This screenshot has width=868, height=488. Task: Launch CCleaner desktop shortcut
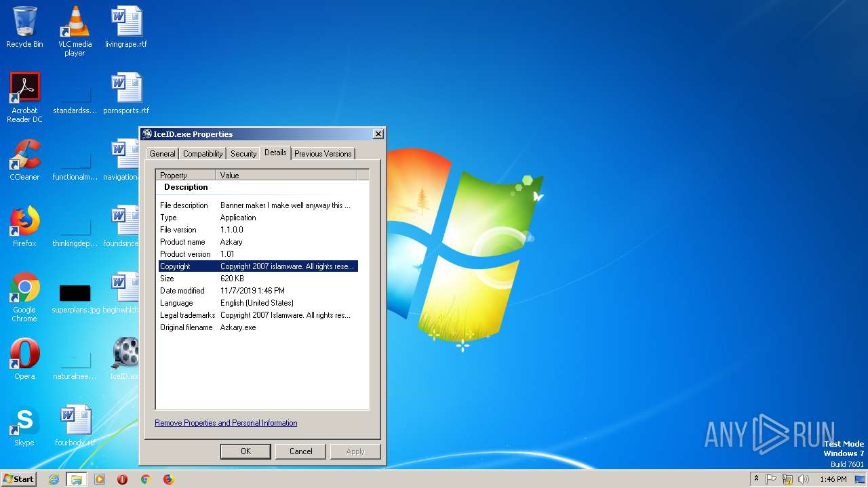[x=24, y=160]
